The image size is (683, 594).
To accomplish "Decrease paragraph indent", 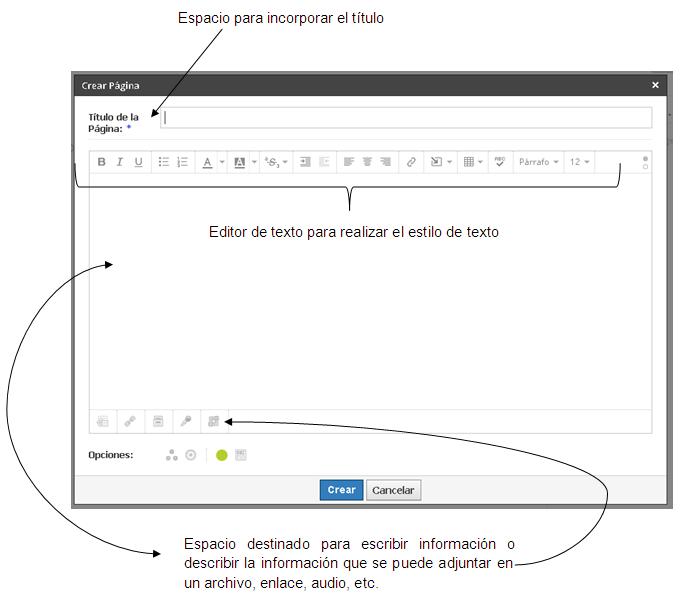I will [x=324, y=162].
